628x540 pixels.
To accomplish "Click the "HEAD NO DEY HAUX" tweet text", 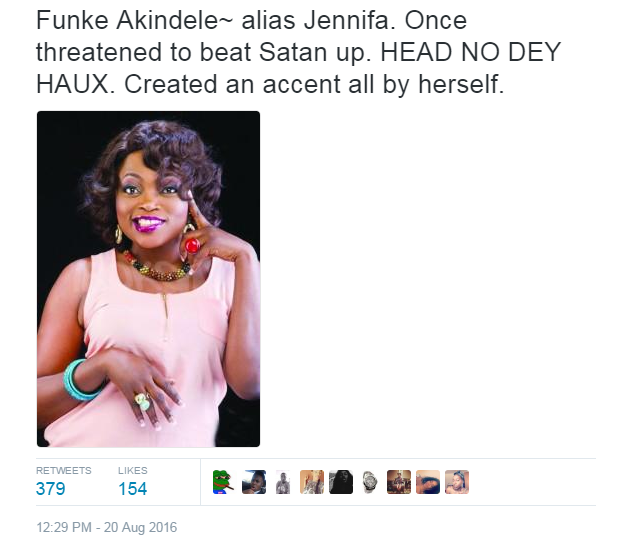I will click(x=298, y=68).
